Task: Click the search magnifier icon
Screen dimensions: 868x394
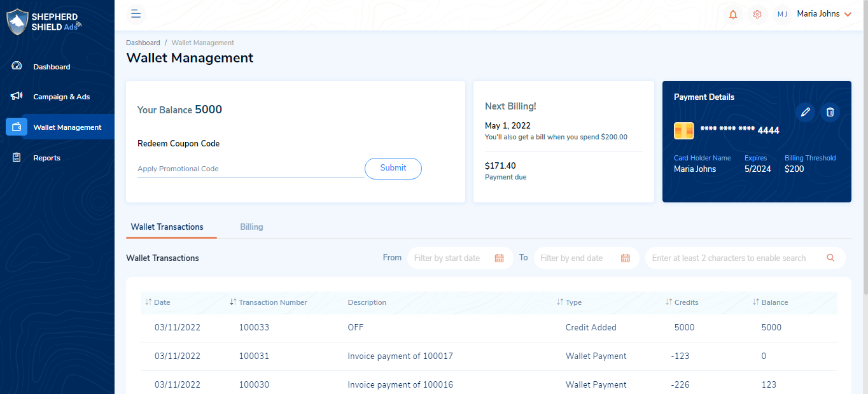Action: (830, 258)
